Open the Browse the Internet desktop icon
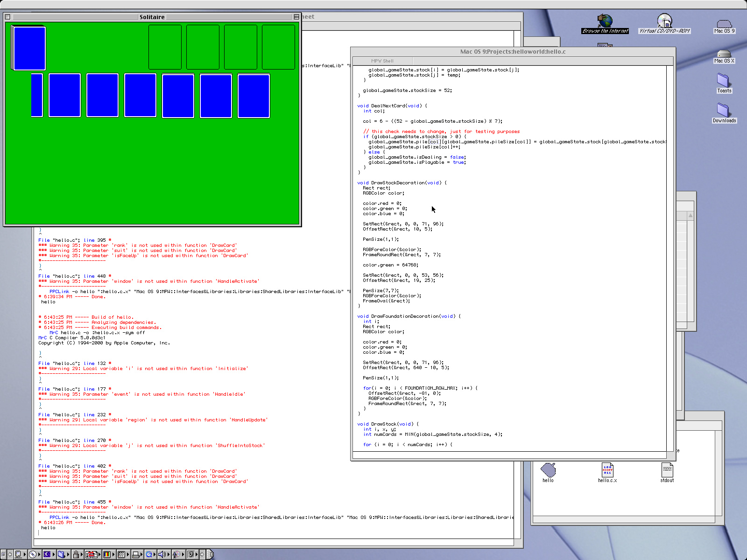747x560 pixels. pyautogui.click(x=605, y=24)
